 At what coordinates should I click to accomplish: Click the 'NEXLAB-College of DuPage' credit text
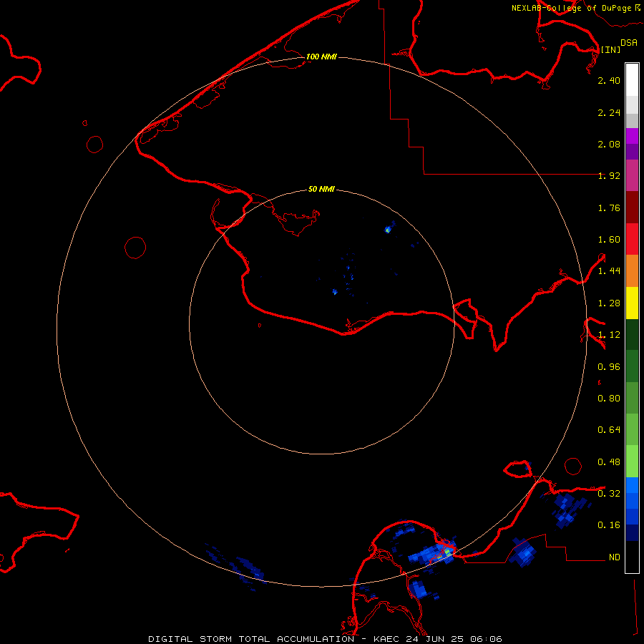pos(571,8)
